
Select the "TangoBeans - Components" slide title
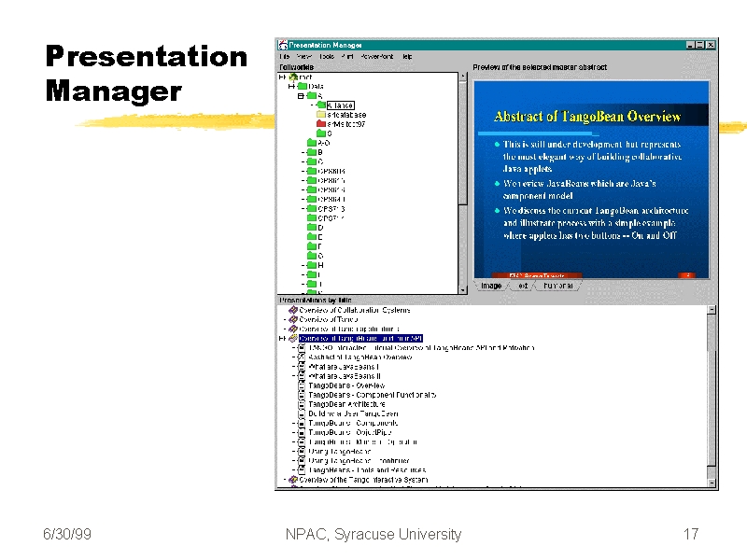point(353,423)
